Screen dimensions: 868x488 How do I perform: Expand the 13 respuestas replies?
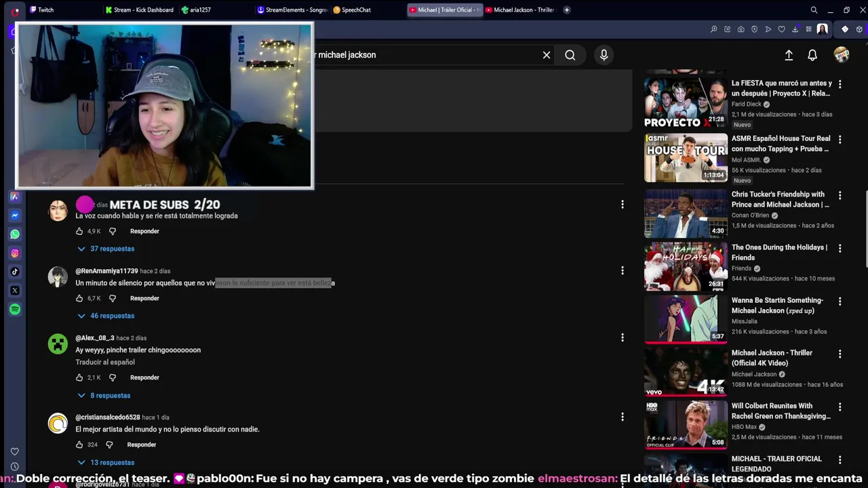click(x=106, y=463)
